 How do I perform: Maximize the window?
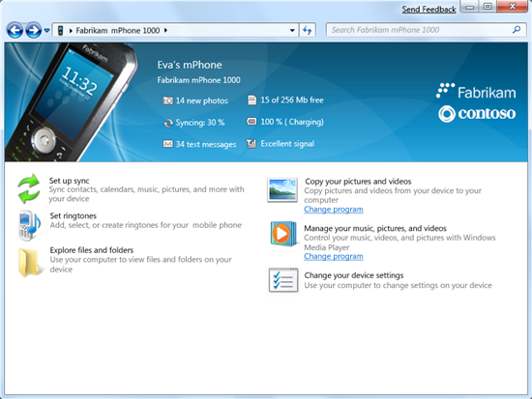(x=488, y=7)
